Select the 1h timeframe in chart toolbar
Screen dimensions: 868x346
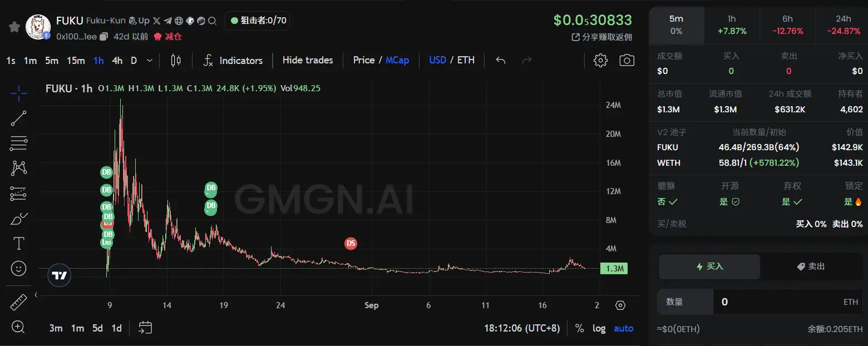click(98, 61)
